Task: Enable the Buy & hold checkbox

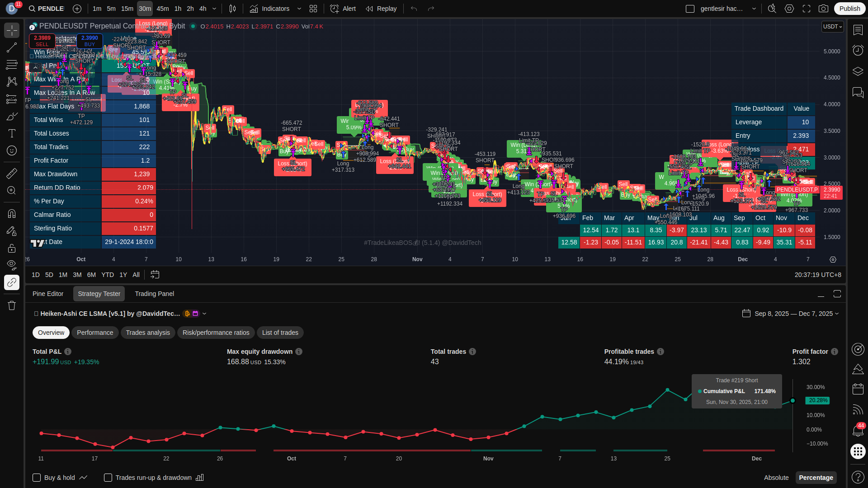Action: coord(37,478)
